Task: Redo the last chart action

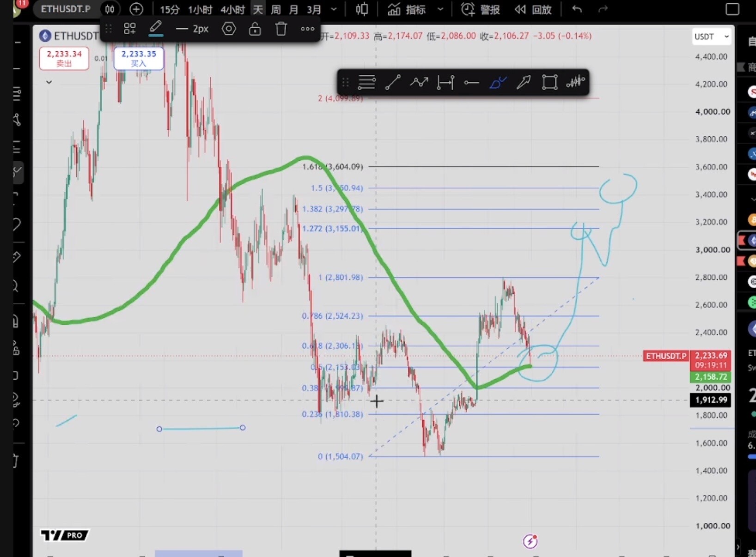Action: tap(603, 9)
